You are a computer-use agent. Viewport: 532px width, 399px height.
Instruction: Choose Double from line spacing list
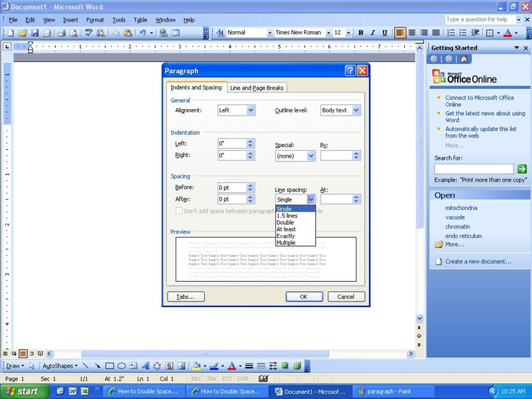coord(295,223)
